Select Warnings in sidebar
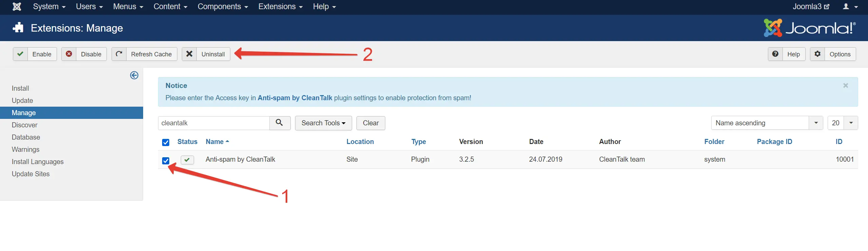The width and height of the screenshot is (868, 251). point(25,149)
